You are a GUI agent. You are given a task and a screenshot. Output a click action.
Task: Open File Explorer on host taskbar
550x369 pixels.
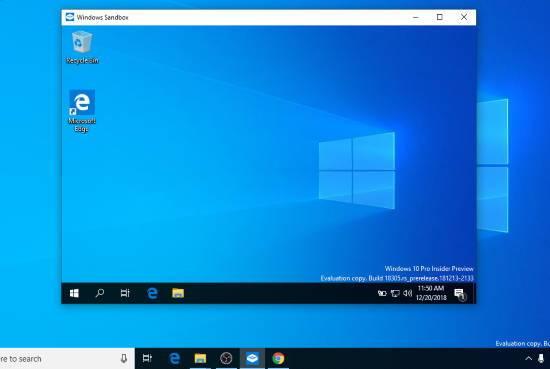point(200,358)
